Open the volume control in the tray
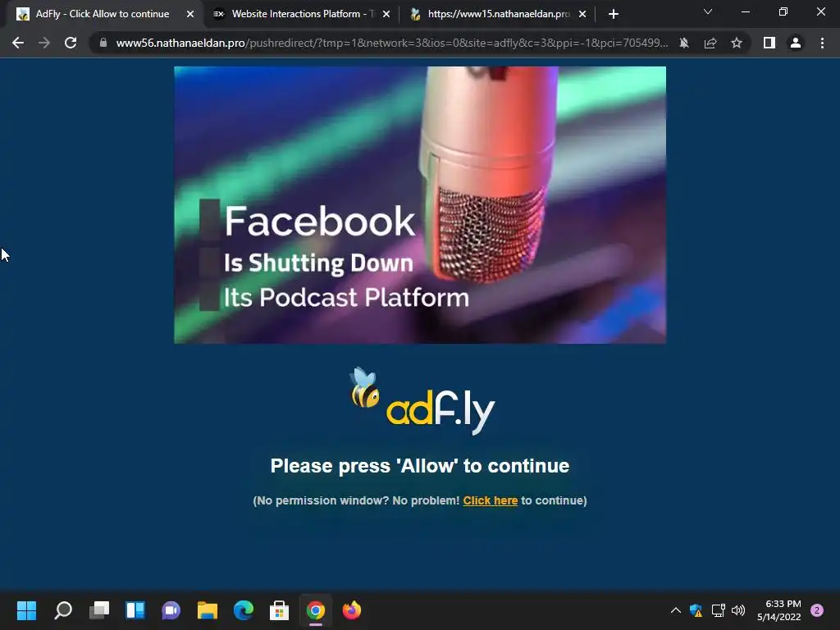The height and width of the screenshot is (630, 840). (x=738, y=610)
